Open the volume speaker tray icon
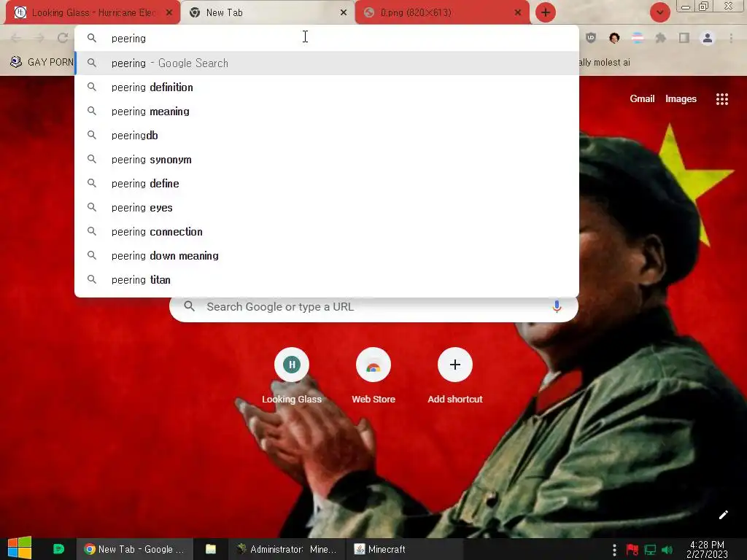Image resolution: width=747 pixels, height=560 pixels. [667, 550]
